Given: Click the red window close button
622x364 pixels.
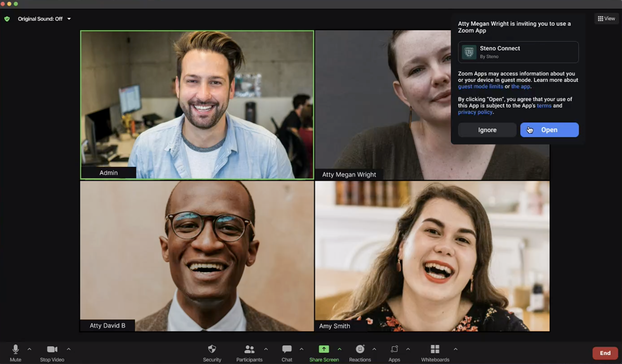Looking at the screenshot, I should pyautogui.click(x=2, y=4).
